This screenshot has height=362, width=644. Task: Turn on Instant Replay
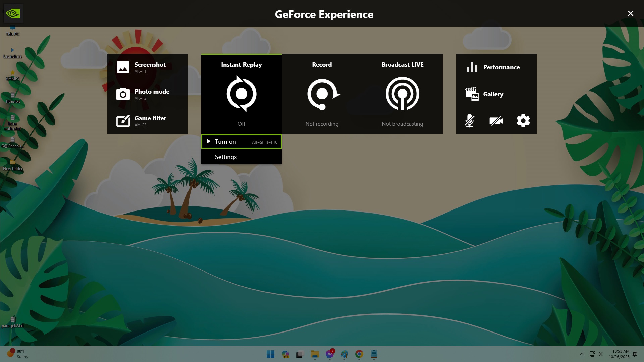pyautogui.click(x=241, y=142)
